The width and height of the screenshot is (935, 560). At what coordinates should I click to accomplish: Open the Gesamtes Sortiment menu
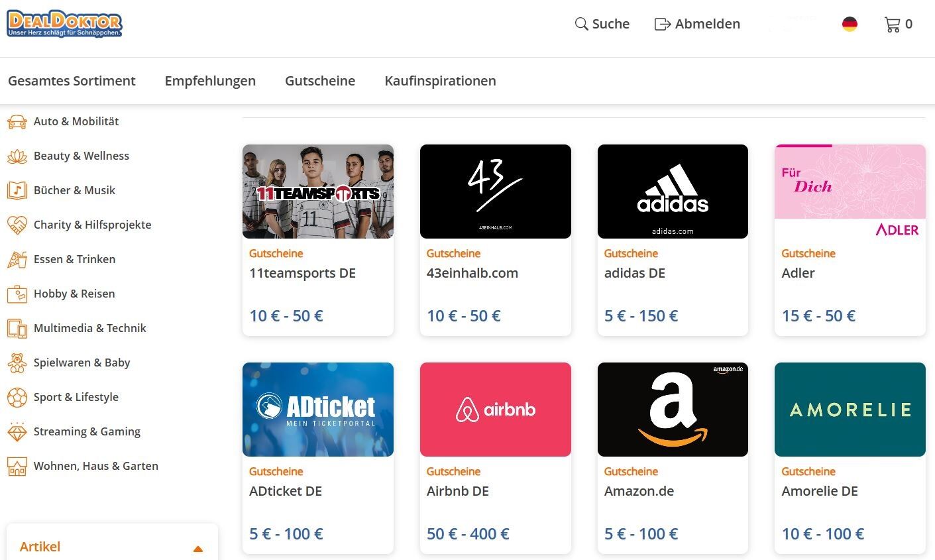pos(72,81)
